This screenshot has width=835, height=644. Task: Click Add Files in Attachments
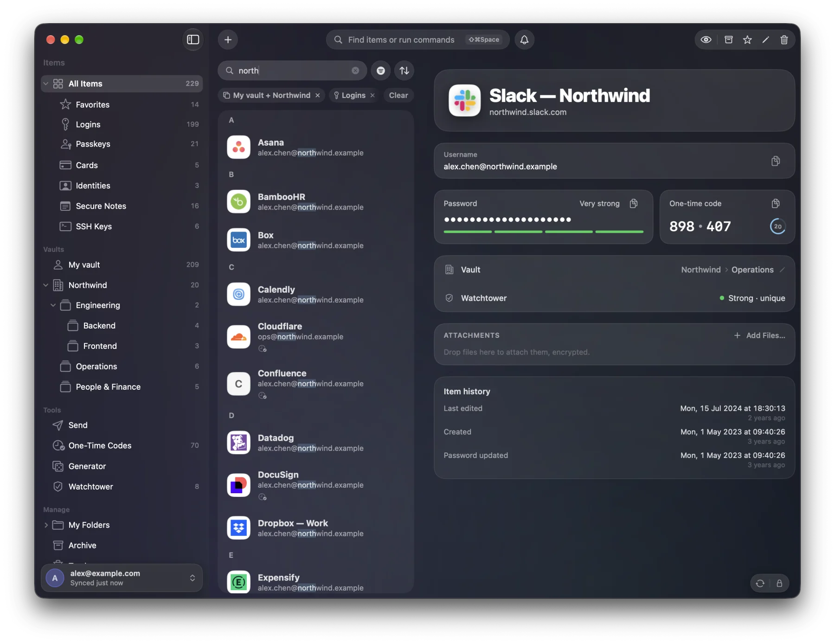[759, 335]
